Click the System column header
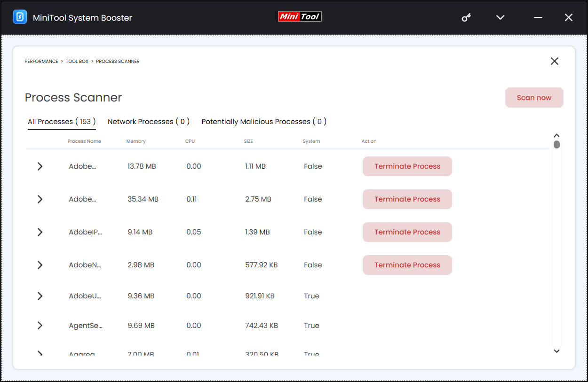Viewport: 588px width, 382px height. [x=311, y=141]
